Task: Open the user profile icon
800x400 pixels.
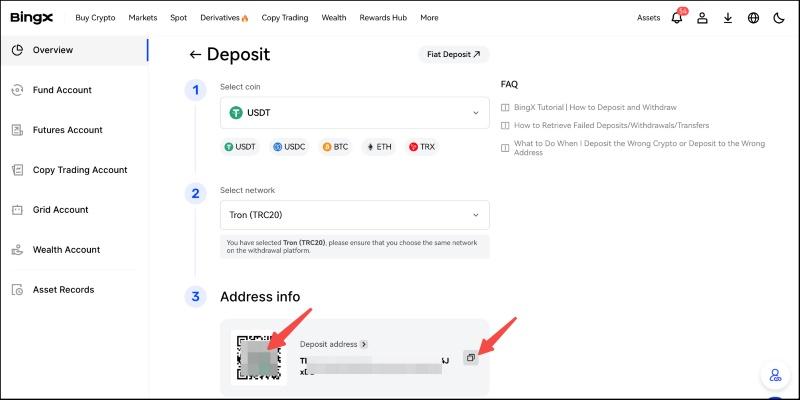Action: (703, 18)
